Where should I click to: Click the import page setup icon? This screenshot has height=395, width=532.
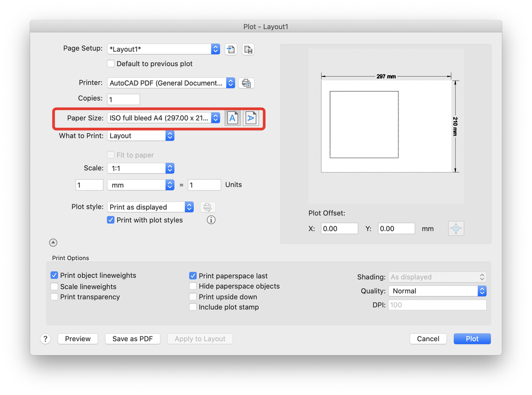231,50
